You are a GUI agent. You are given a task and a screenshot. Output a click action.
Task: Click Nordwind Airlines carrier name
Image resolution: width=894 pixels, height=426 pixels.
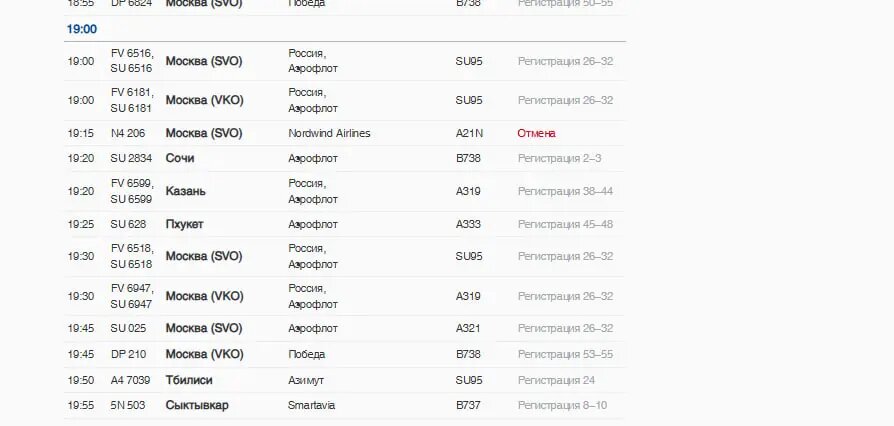[x=329, y=133]
